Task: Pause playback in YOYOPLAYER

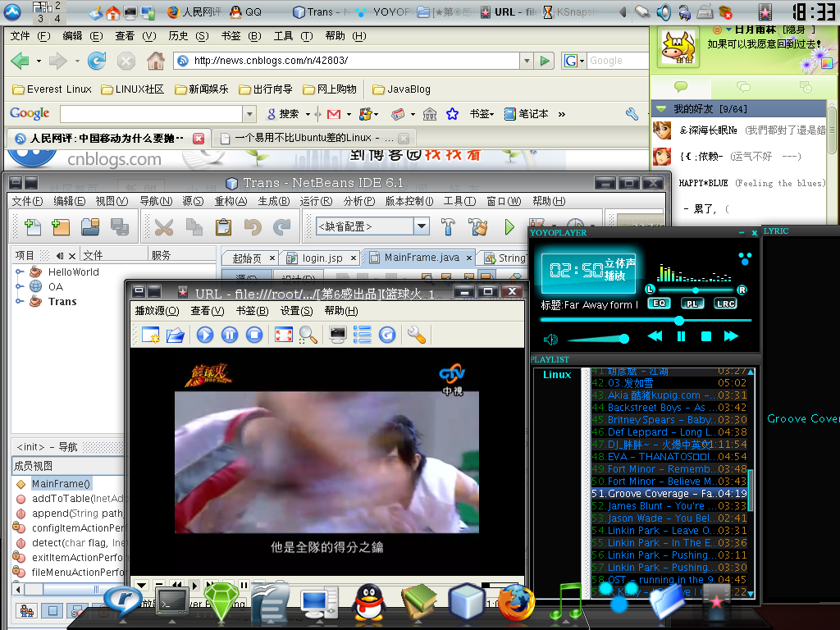Action: tap(681, 336)
